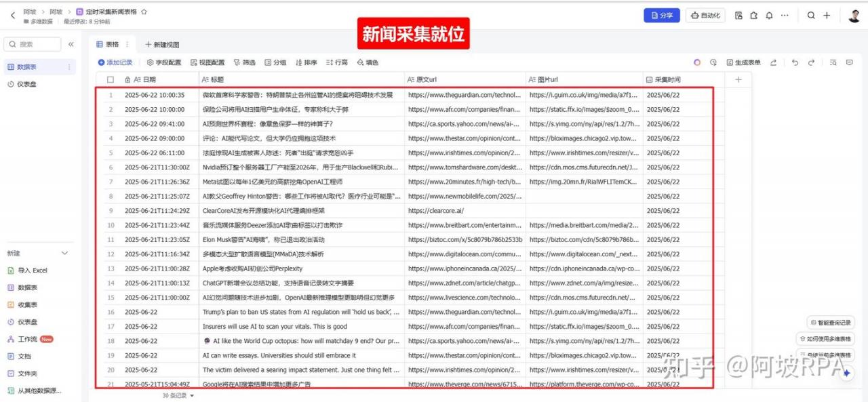Click 新建视图 to add a view

pos(162,45)
